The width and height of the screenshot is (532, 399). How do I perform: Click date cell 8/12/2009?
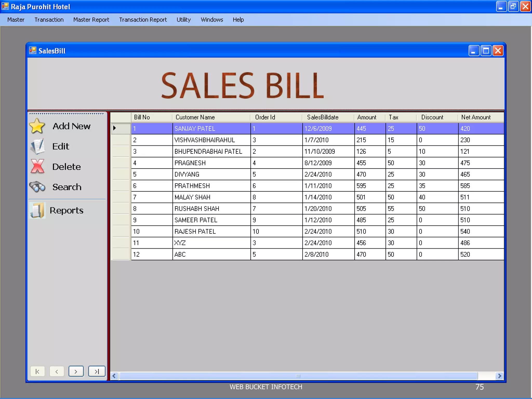[x=328, y=163]
